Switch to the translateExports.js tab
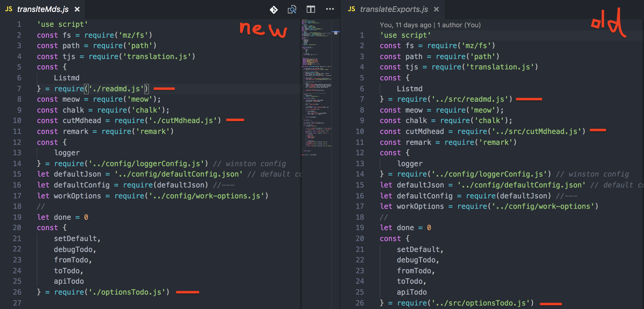Screen dimensions: 644x309 pyautogui.click(x=394, y=9)
